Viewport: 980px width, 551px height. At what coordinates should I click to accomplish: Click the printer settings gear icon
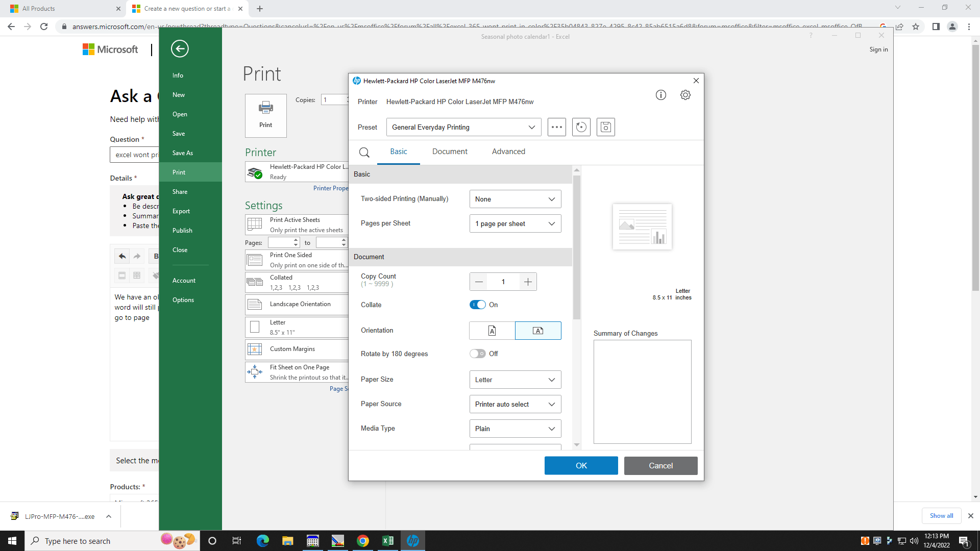point(685,95)
